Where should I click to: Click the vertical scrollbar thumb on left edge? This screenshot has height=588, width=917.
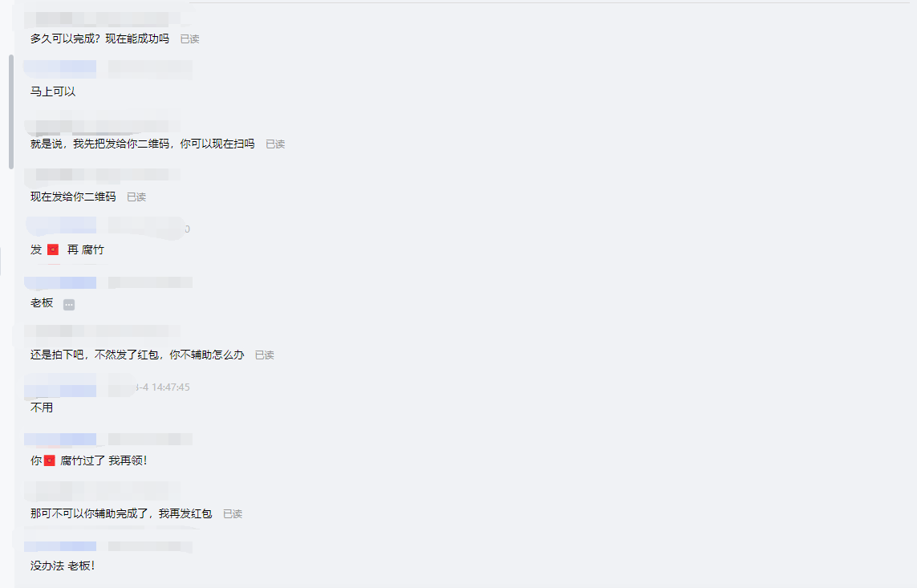pyautogui.click(x=11, y=112)
